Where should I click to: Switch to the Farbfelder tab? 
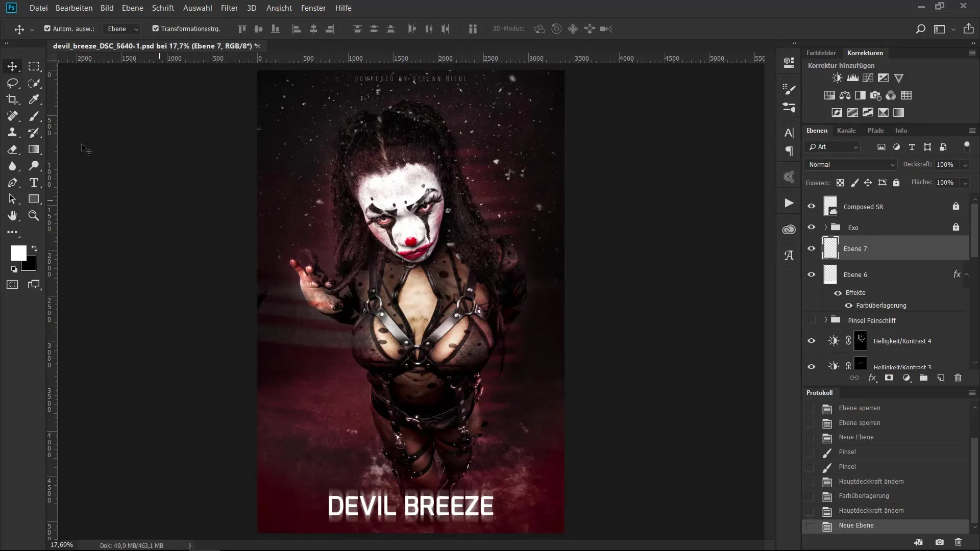pyautogui.click(x=821, y=53)
